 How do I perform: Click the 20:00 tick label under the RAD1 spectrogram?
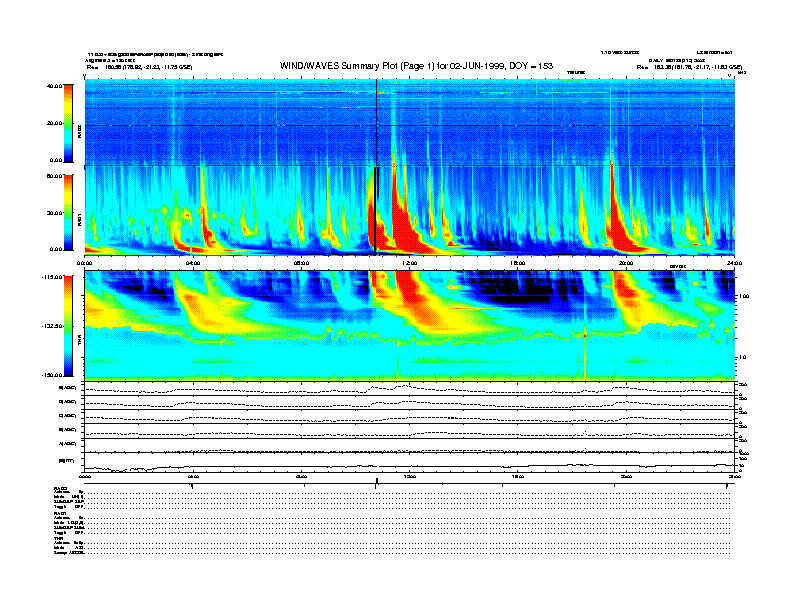(626, 263)
